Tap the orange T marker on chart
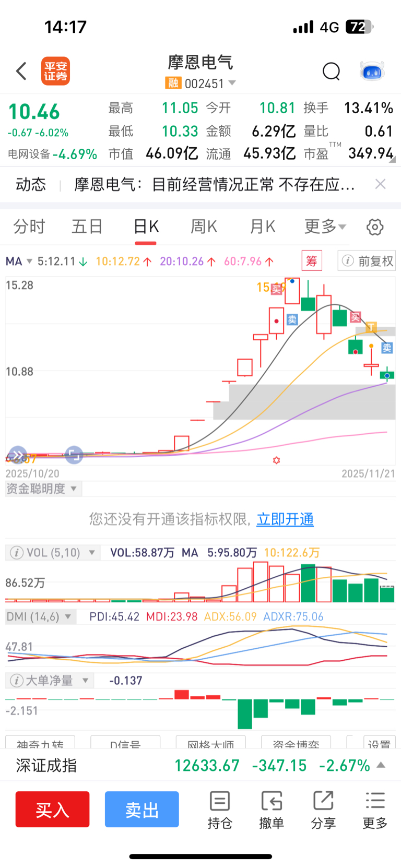Viewport: 401px width, 868px height. [371, 327]
